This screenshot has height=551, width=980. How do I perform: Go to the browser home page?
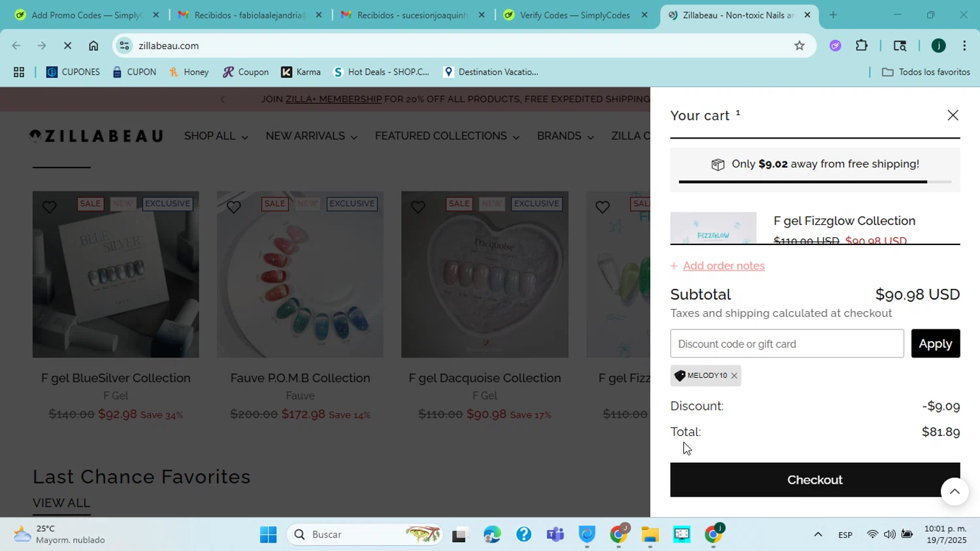click(93, 46)
